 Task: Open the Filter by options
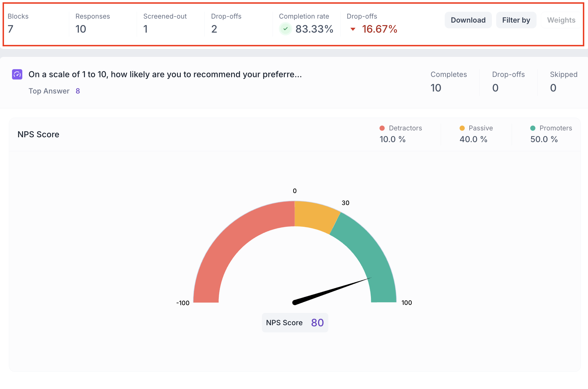point(516,20)
